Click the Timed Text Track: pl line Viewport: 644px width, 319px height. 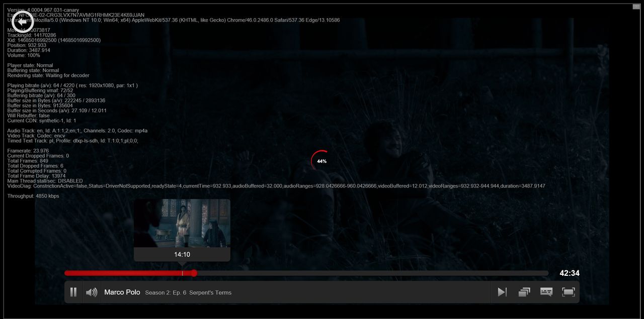73,141
